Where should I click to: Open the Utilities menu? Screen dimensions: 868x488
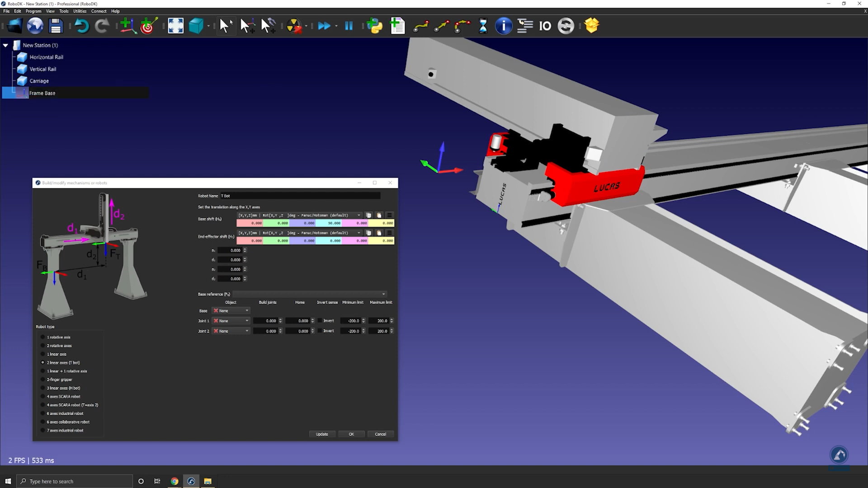(80, 11)
